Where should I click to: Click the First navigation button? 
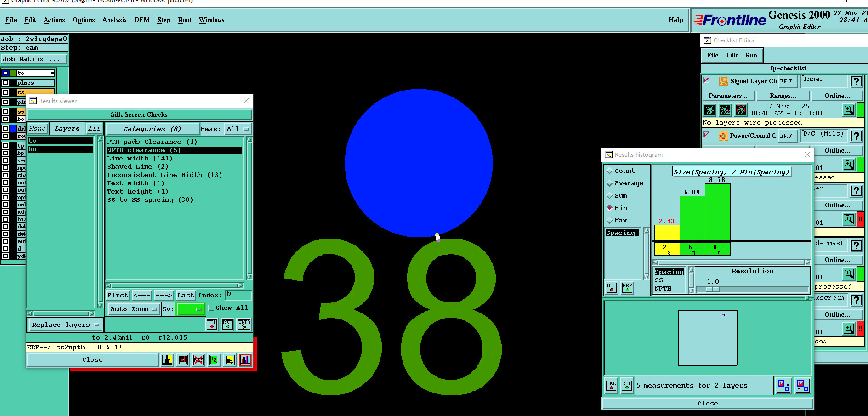118,296
